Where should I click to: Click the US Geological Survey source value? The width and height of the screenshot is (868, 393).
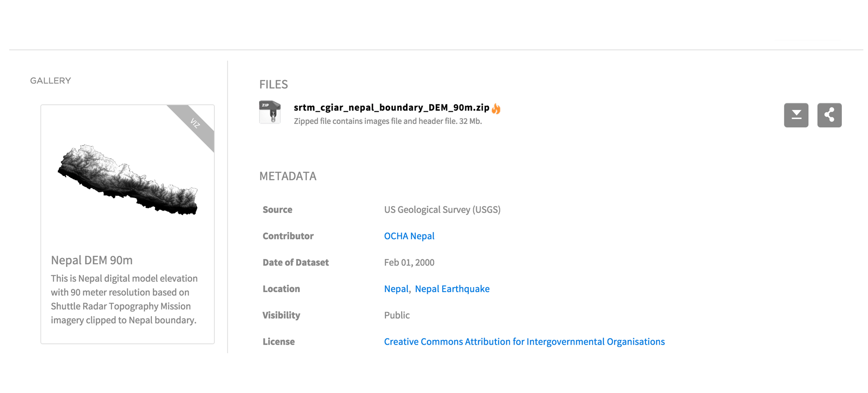442,210
